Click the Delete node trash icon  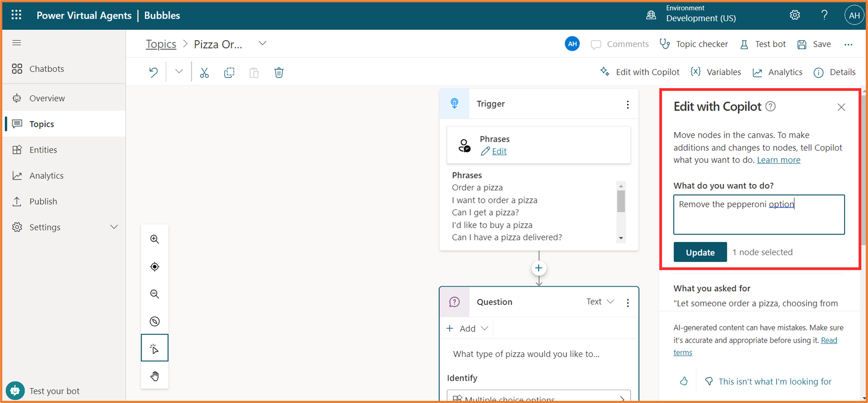[x=279, y=72]
